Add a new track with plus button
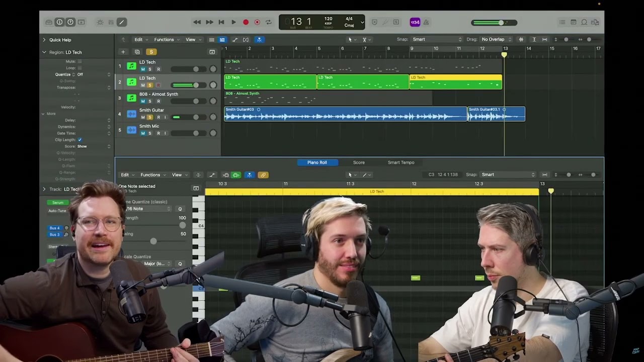This screenshot has width=644, height=362. 123,52
